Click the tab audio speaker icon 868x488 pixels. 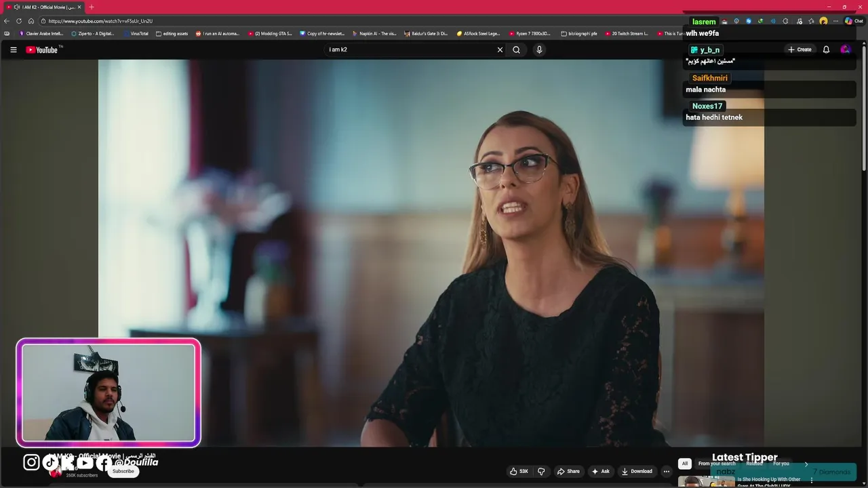[x=17, y=7]
